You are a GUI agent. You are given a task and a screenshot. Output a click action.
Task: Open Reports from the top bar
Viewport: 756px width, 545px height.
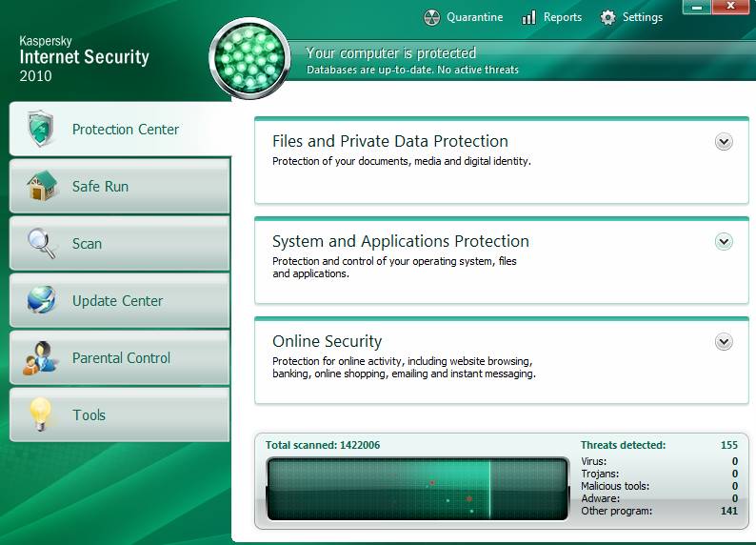(x=552, y=17)
